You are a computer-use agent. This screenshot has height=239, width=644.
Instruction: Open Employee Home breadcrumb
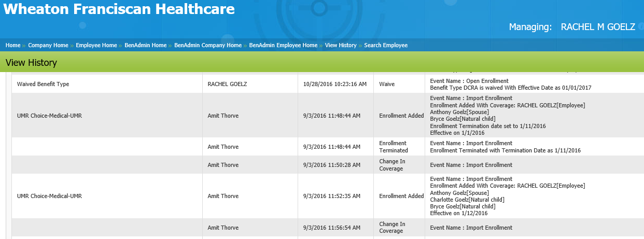[x=96, y=46]
